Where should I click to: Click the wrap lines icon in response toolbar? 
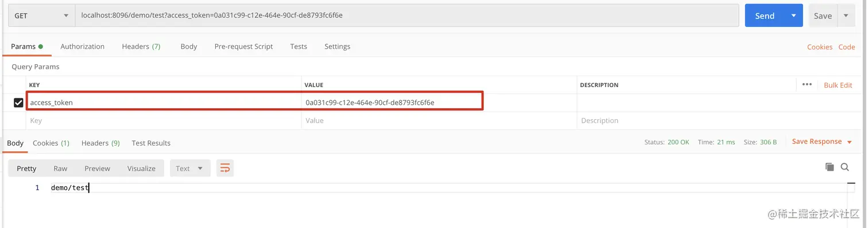tap(225, 168)
